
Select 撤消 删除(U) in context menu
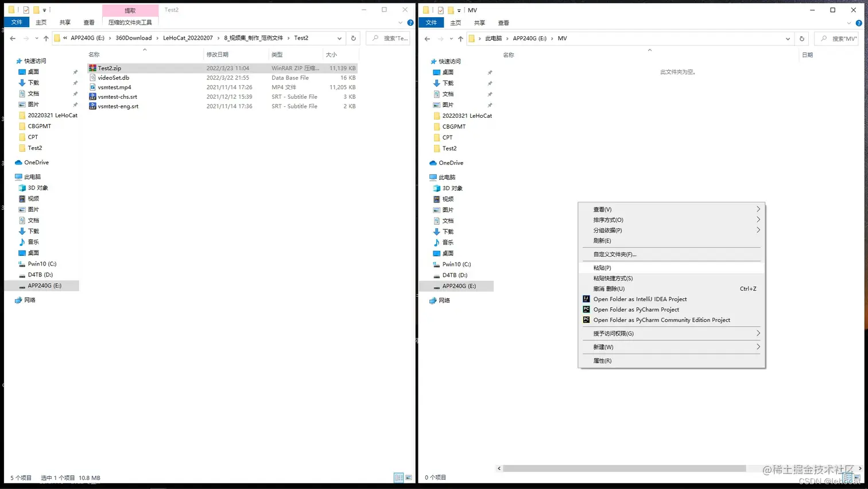[x=672, y=288]
